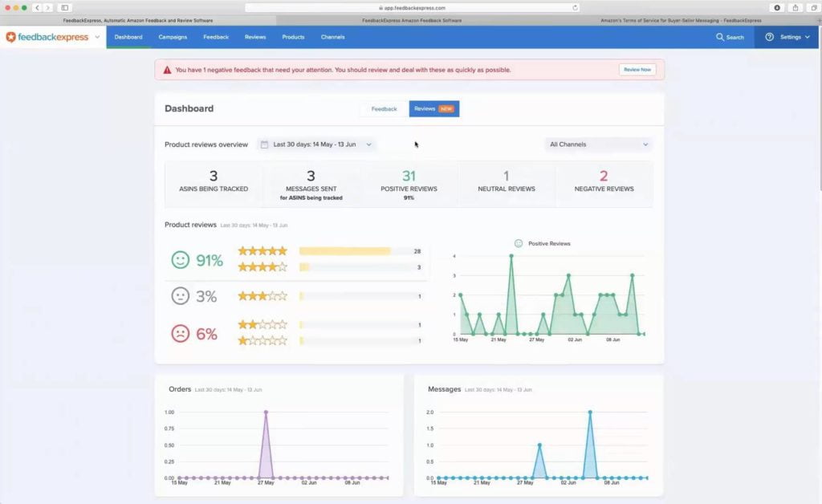Click the 1 NEUTRAL REVIEWS stat

pyautogui.click(x=506, y=184)
